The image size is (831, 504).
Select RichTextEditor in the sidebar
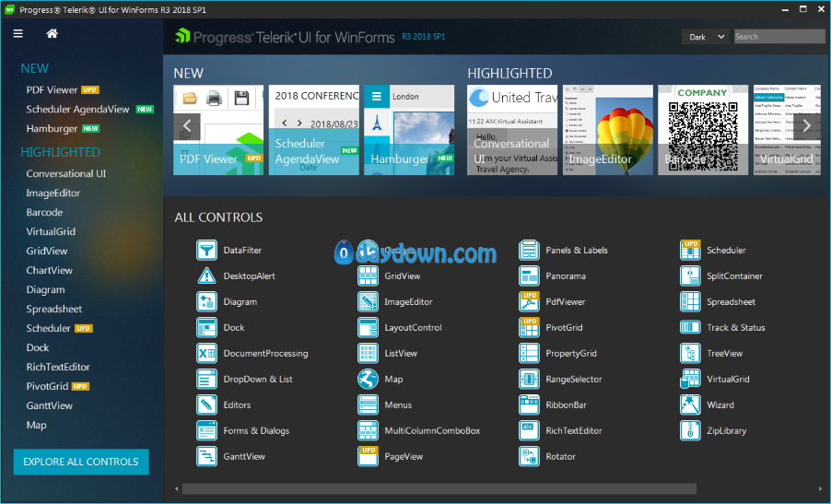pyautogui.click(x=58, y=367)
